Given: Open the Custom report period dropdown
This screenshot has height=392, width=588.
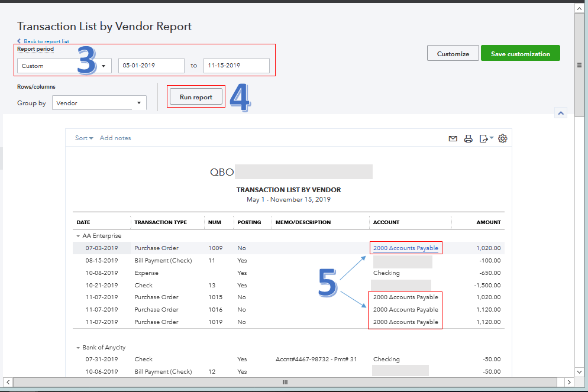Looking at the screenshot, I should coord(64,66).
